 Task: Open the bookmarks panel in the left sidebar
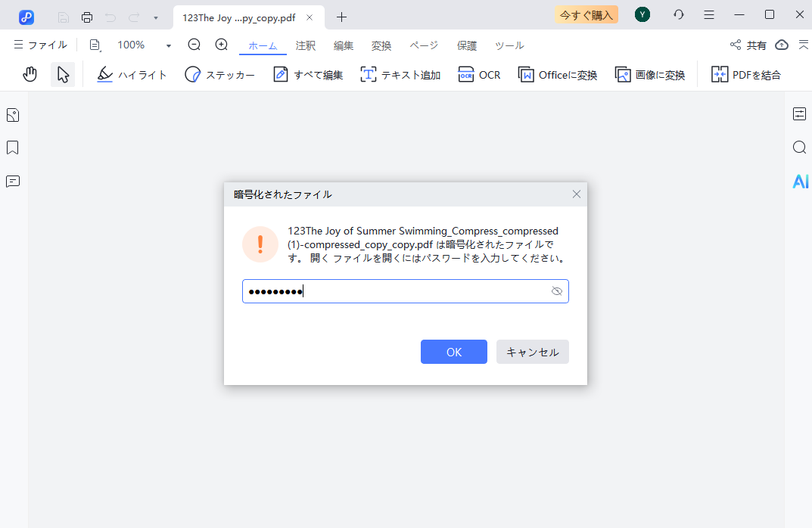point(12,148)
